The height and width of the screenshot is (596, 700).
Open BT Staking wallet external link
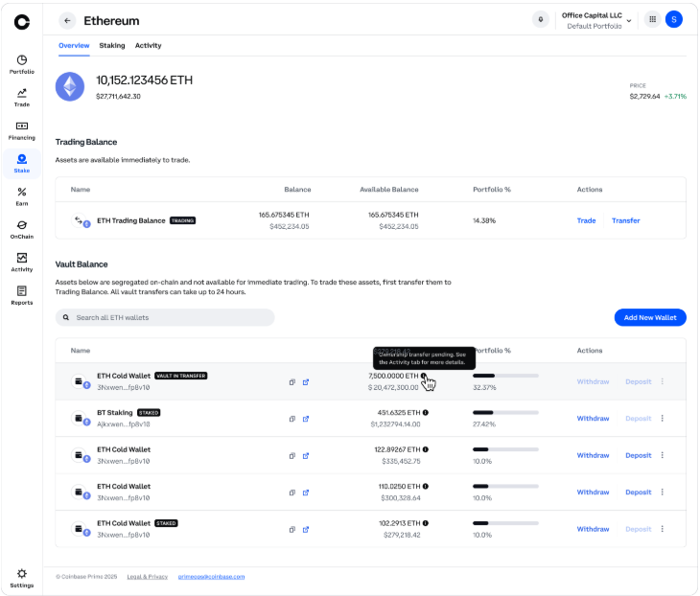point(306,419)
